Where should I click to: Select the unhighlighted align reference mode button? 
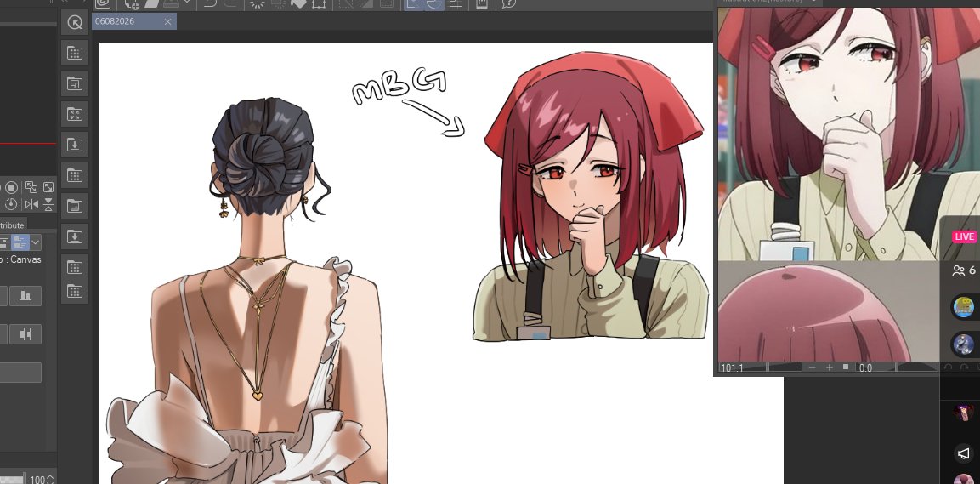(3, 242)
